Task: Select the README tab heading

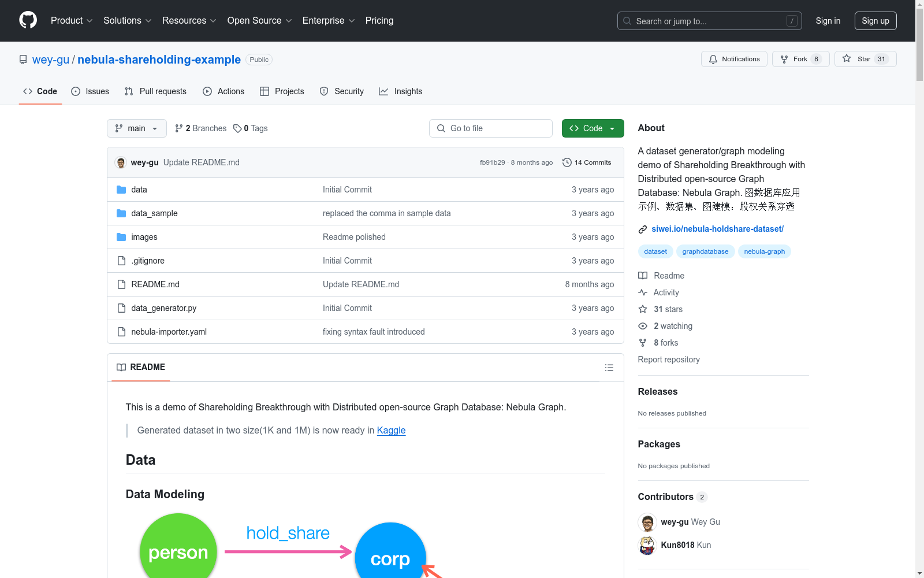Action: [141, 367]
